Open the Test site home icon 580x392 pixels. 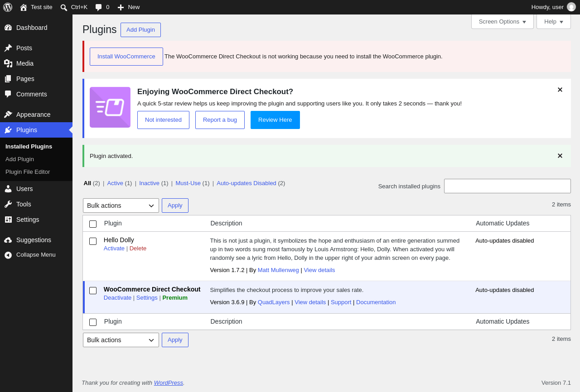[24, 7]
